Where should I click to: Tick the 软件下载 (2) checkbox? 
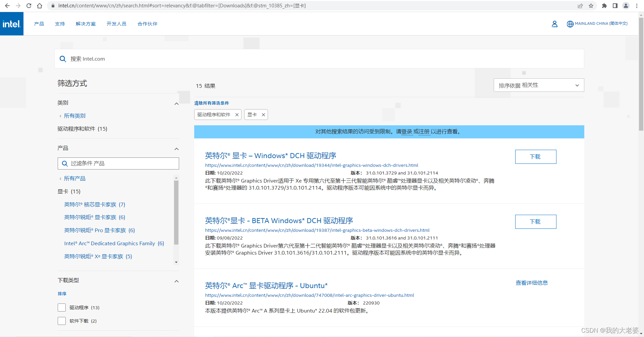[62, 321]
